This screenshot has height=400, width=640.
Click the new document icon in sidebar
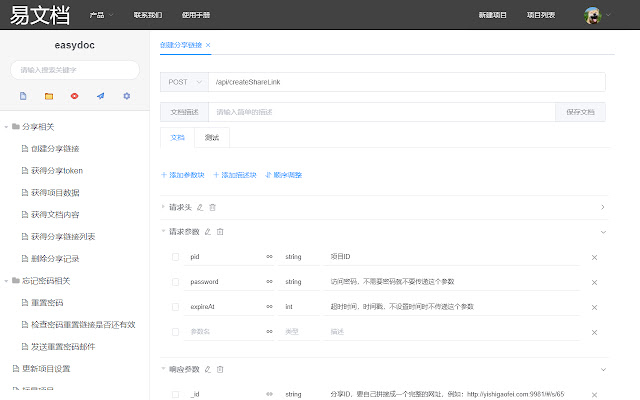click(x=23, y=96)
